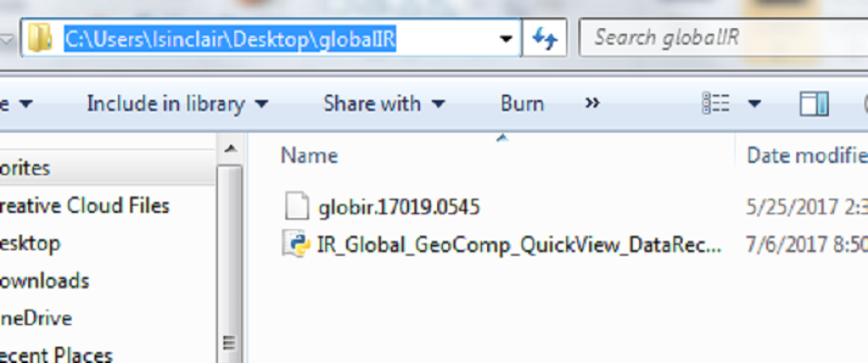868x363 pixels.
Task: Open the Share with menu
Action: pos(384,104)
